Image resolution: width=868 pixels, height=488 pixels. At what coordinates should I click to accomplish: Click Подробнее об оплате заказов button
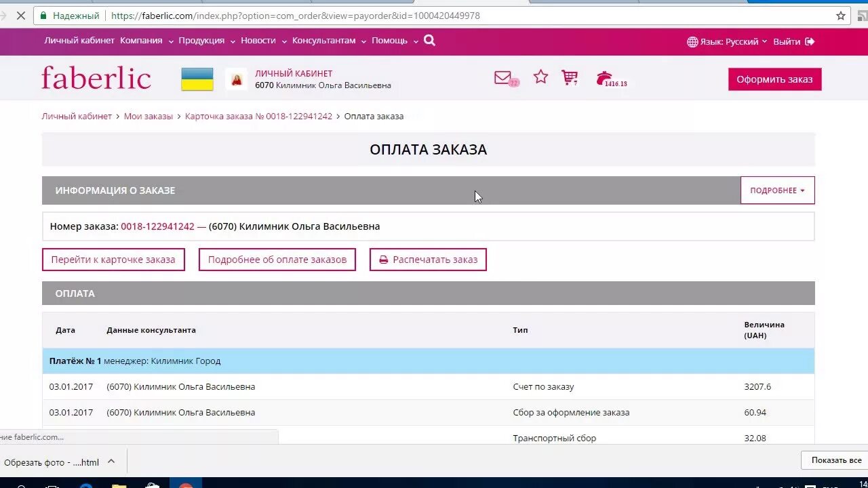277,260
